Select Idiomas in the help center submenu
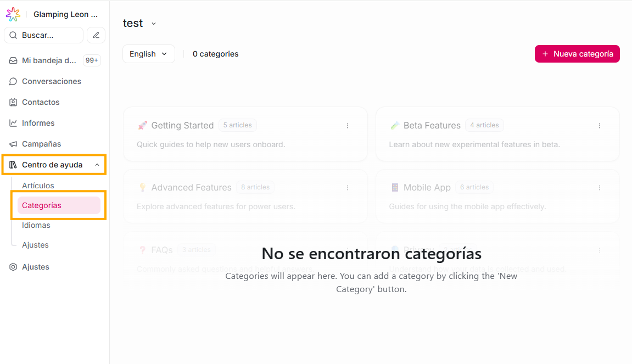Image resolution: width=632 pixels, height=364 pixels. coord(36,225)
